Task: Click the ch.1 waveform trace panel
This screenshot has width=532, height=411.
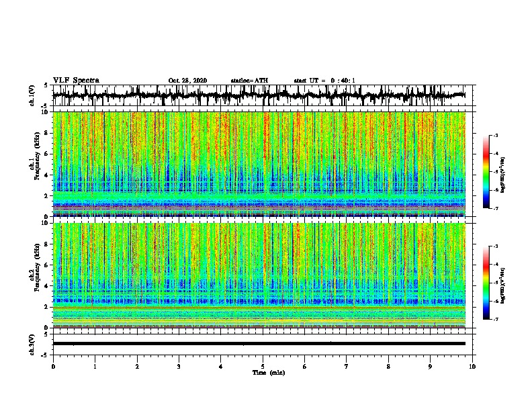Action: tap(263, 95)
